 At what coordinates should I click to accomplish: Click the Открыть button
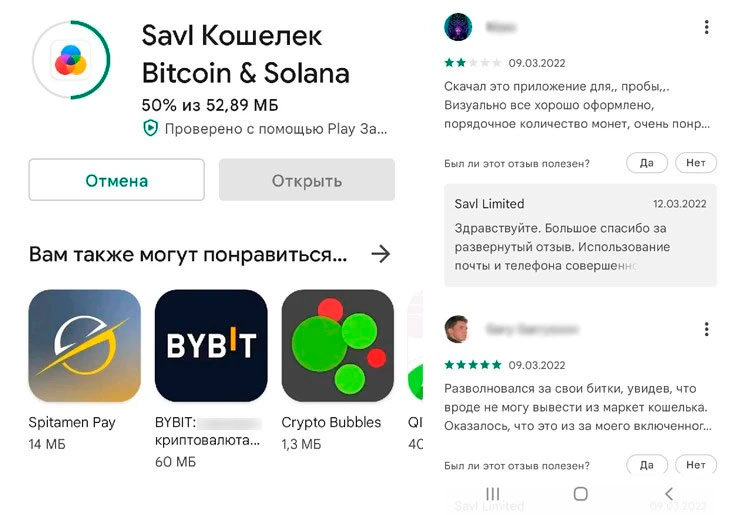307,180
